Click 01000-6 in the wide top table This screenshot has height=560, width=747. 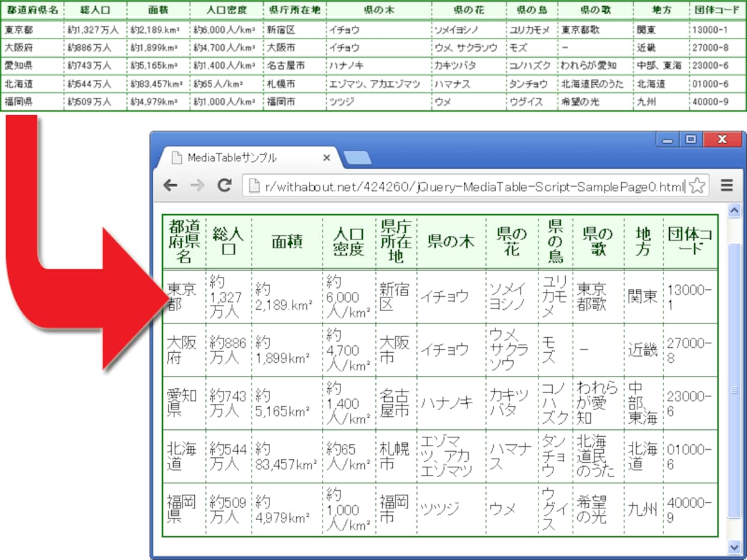[x=710, y=83]
